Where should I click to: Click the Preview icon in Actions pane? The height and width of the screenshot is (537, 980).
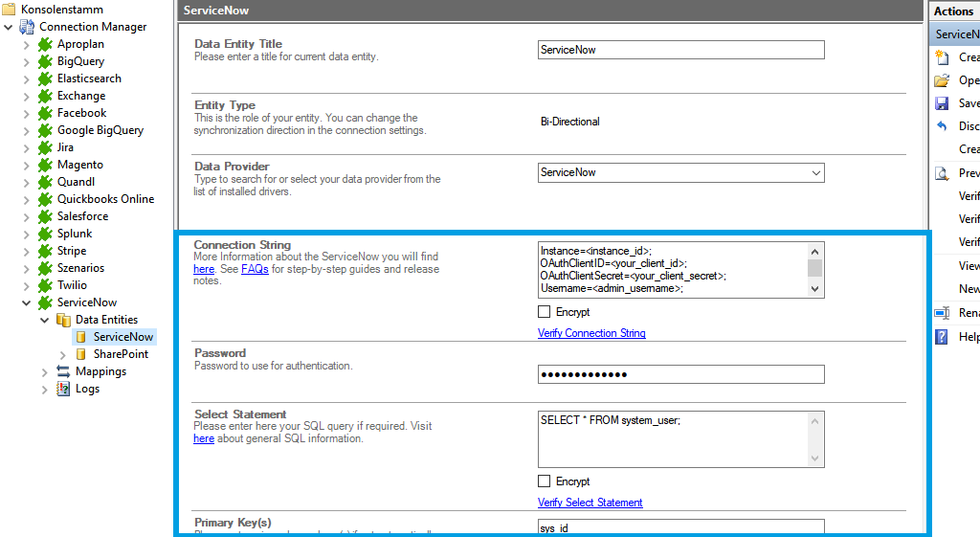[x=942, y=173]
